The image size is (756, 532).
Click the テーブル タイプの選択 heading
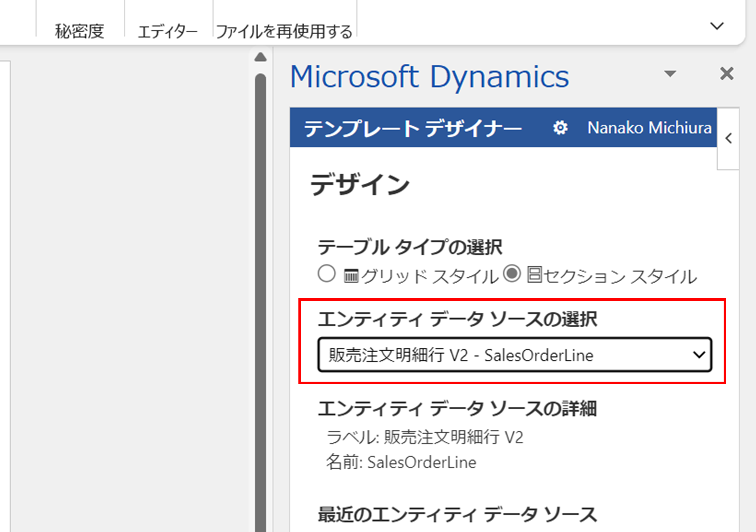(410, 247)
